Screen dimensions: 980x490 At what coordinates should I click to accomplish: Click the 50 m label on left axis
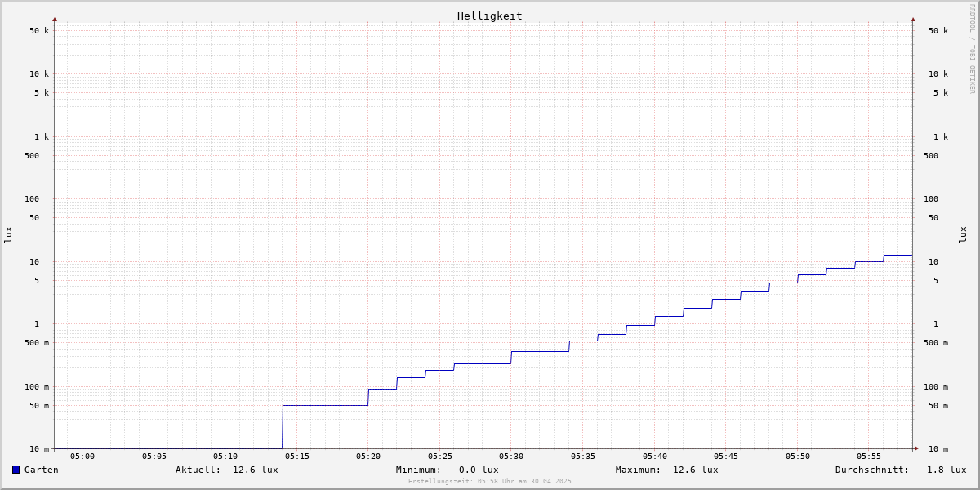(x=39, y=406)
